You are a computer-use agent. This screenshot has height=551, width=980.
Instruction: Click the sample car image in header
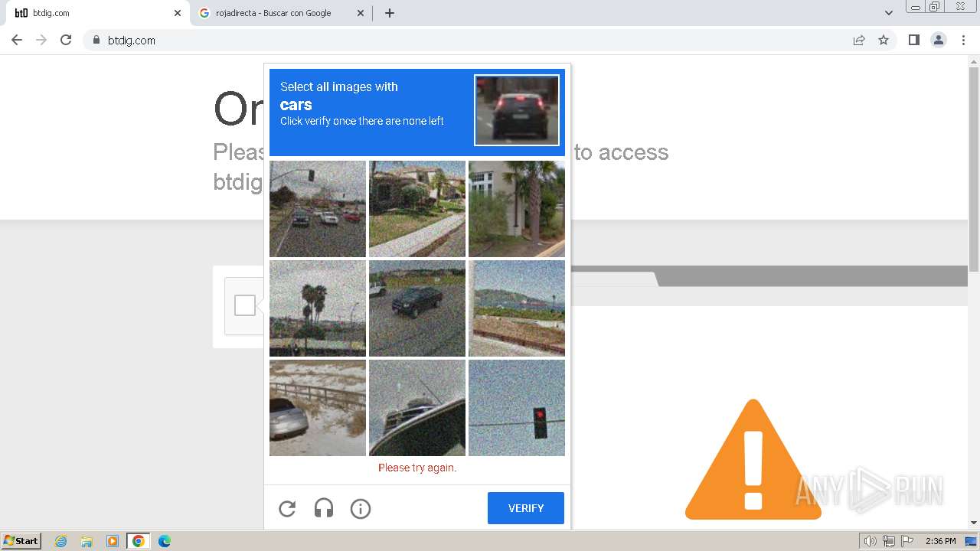[x=517, y=110]
